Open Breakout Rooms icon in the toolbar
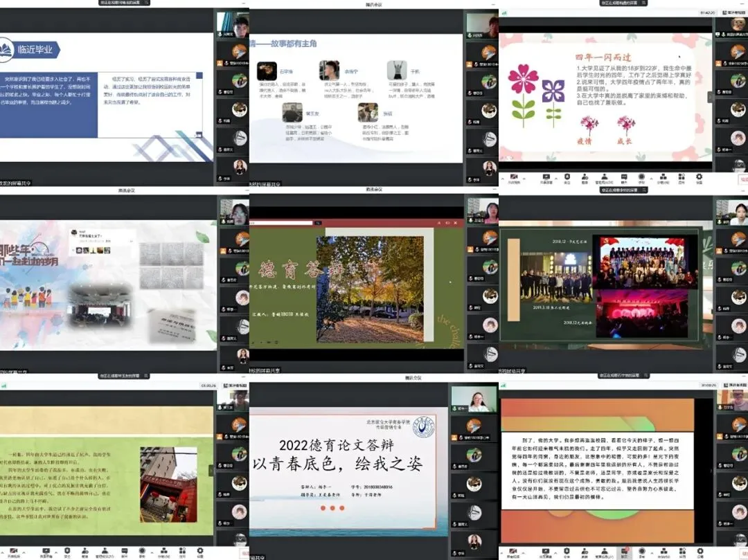 (164, 550)
